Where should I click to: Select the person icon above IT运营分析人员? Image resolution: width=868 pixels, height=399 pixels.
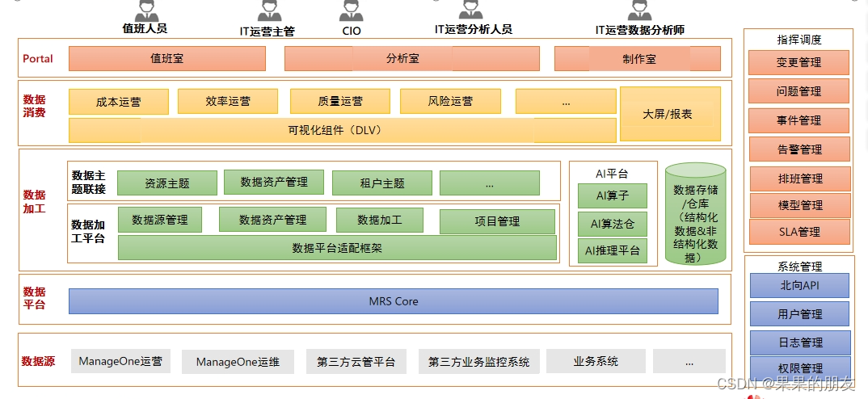point(470,10)
